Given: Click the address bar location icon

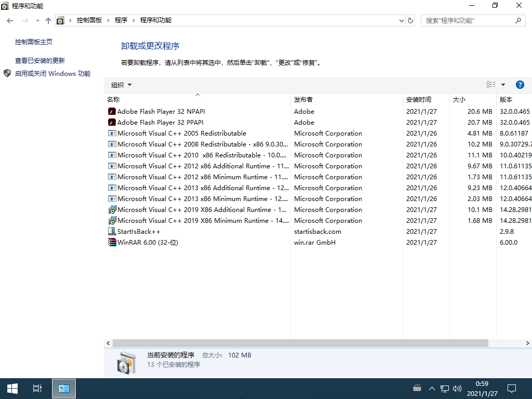Looking at the screenshot, I should click(60, 20).
